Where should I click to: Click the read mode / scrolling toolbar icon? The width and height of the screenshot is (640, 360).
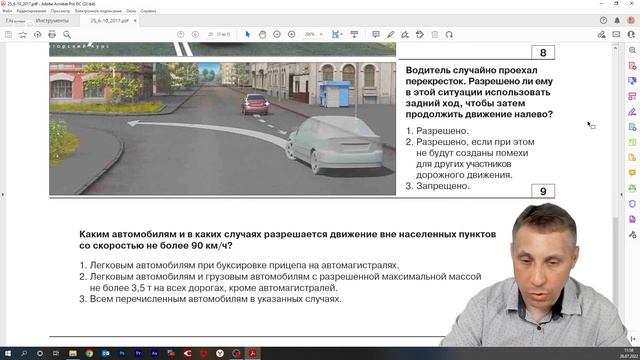coord(354,35)
